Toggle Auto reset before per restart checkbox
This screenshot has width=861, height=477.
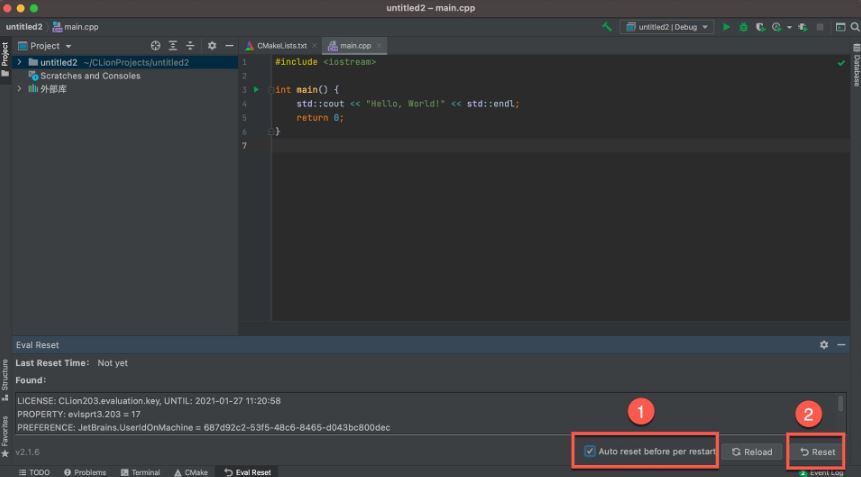click(589, 451)
